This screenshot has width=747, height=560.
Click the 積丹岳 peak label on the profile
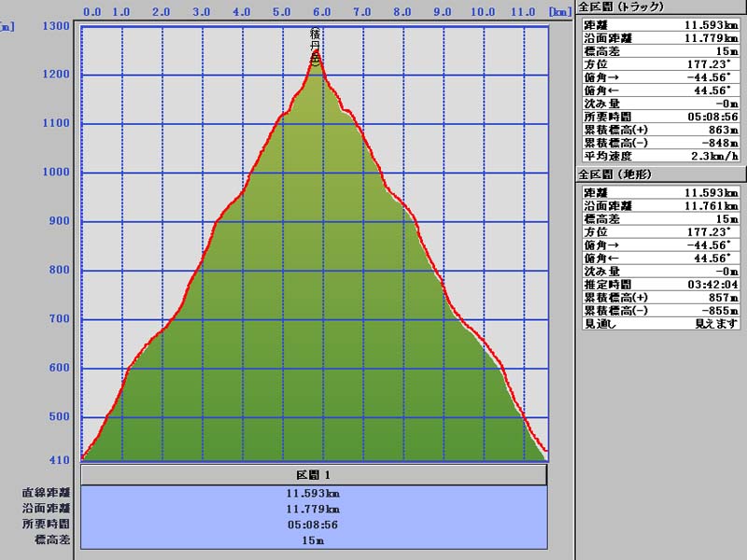point(315,45)
